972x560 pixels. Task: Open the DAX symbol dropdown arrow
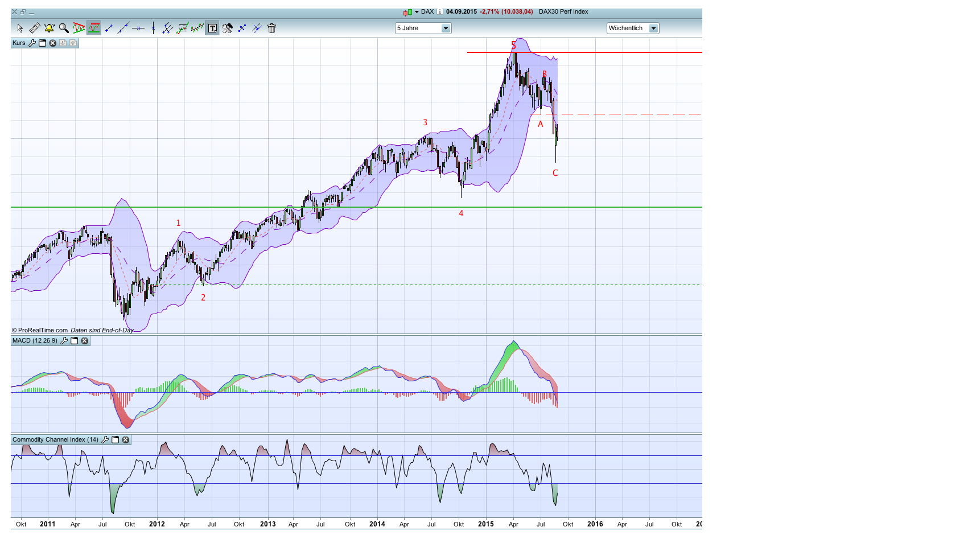click(x=417, y=11)
